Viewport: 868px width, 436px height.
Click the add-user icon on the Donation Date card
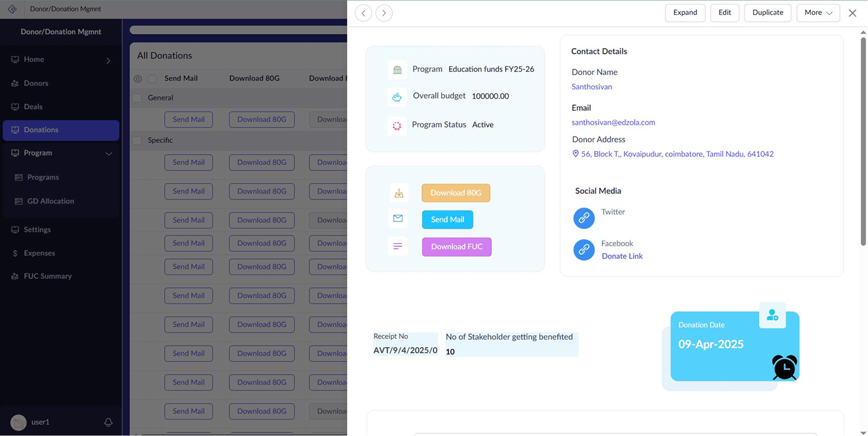[772, 315]
